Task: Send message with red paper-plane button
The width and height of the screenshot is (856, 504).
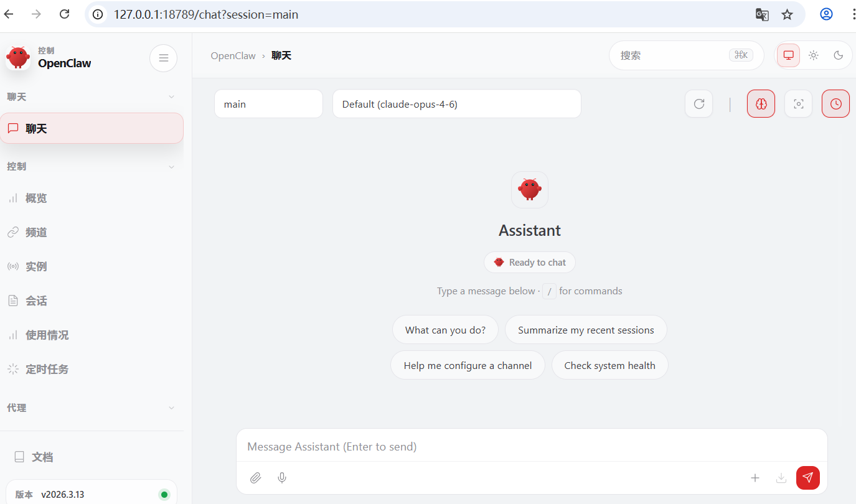Action: [x=808, y=478]
